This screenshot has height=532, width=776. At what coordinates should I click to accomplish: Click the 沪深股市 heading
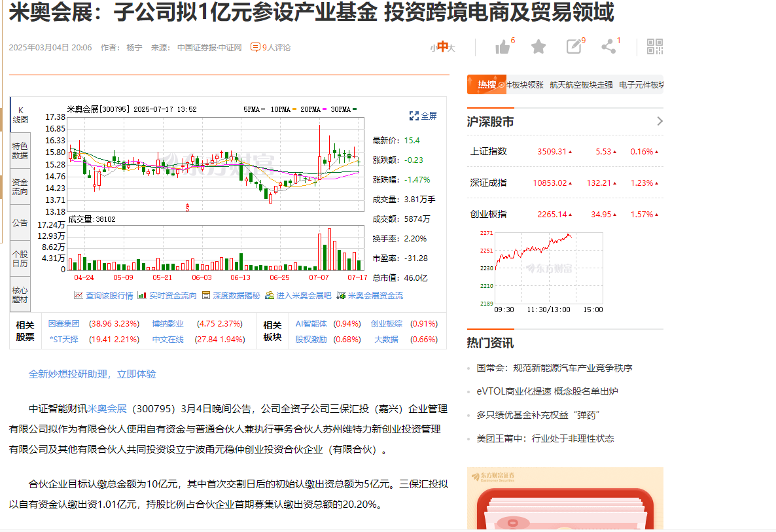490,122
